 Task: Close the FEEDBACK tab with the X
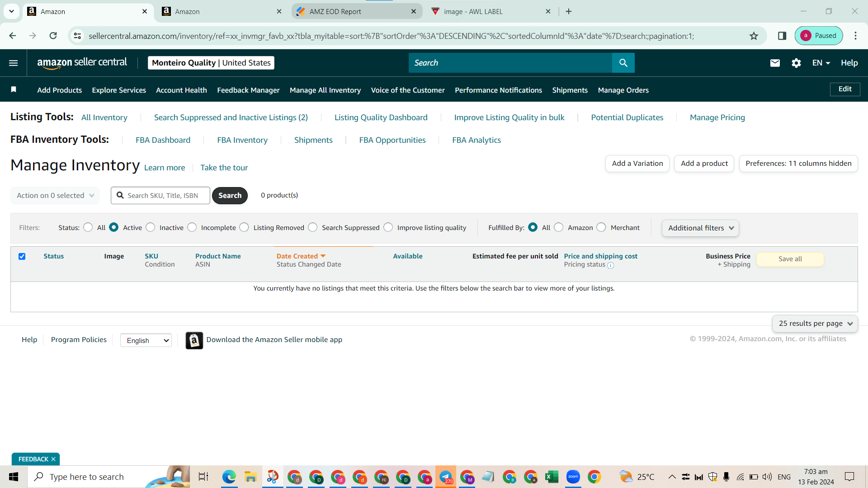click(x=53, y=459)
